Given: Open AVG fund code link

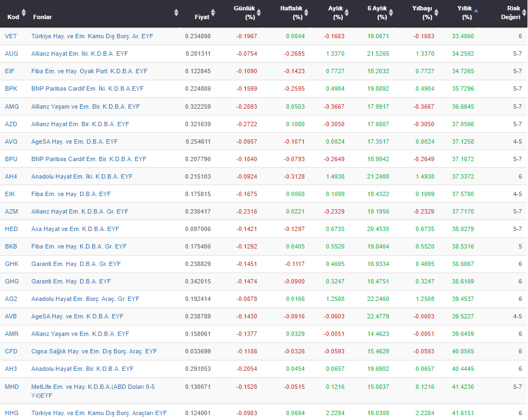Looking at the screenshot, I should [11, 141].
